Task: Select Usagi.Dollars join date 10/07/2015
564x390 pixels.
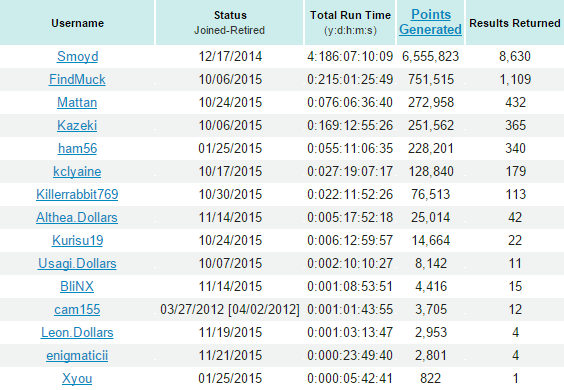Action: [x=230, y=264]
